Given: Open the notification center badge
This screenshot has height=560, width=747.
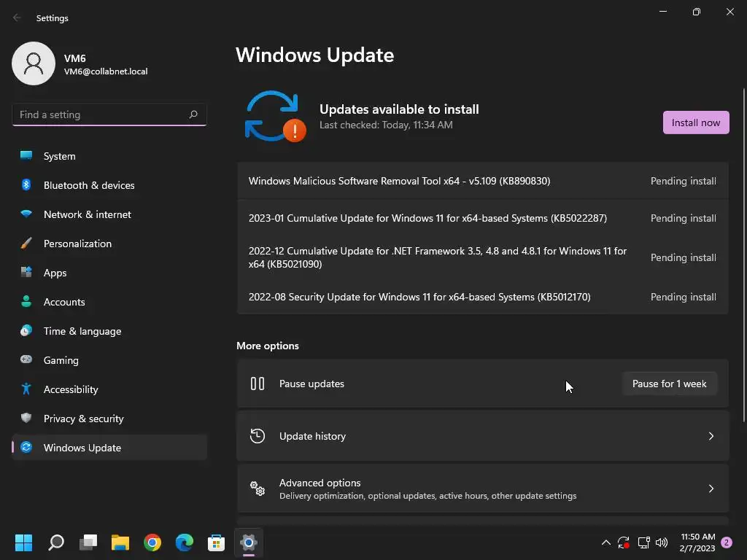Looking at the screenshot, I should point(727,542).
